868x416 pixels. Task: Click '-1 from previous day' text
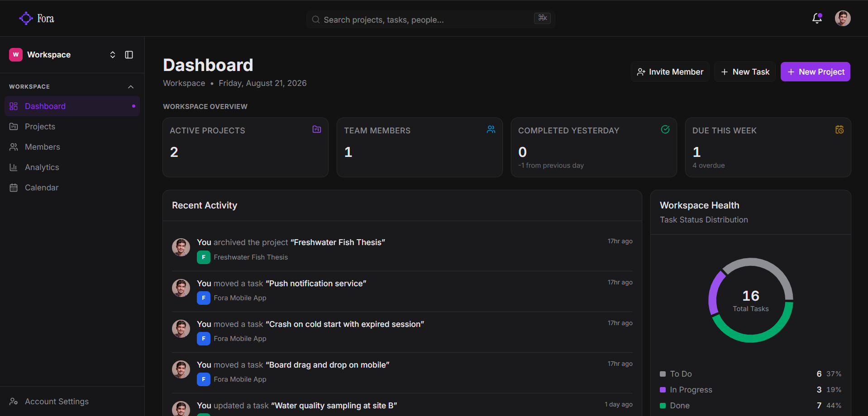(551, 165)
